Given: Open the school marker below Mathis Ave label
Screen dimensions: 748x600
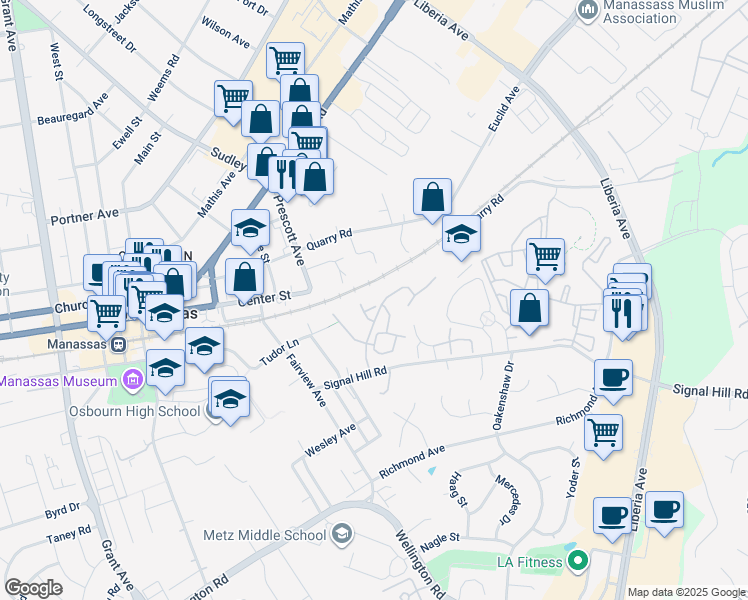Looking at the screenshot, I should point(250,228).
